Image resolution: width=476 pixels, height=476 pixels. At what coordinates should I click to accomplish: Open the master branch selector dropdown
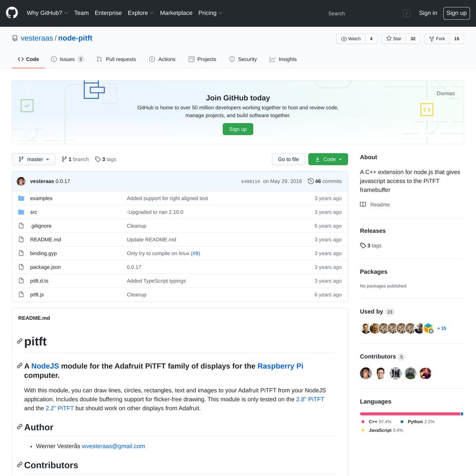[34, 159]
